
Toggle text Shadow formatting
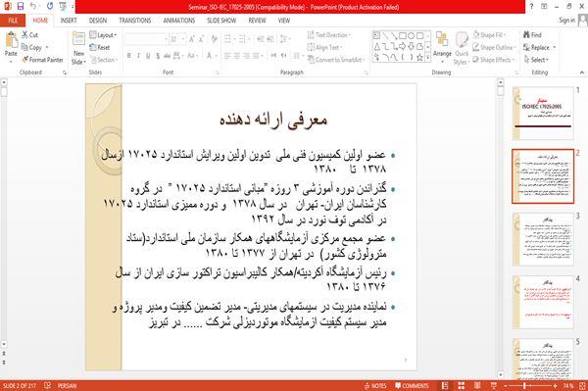158,56
